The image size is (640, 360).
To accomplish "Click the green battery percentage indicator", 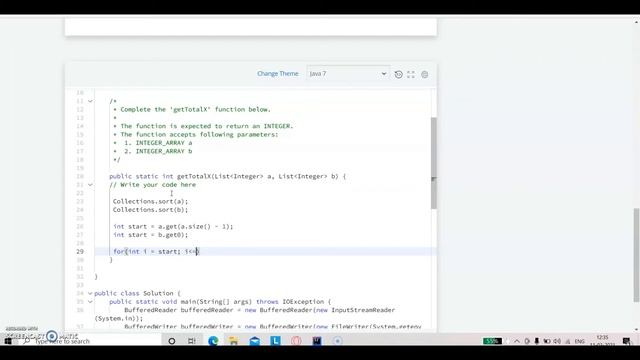I will pos(492,341).
